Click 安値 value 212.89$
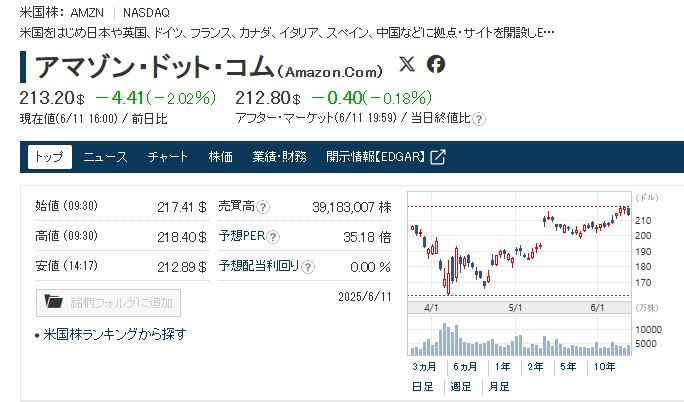684x402 pixels. point(181,267)
